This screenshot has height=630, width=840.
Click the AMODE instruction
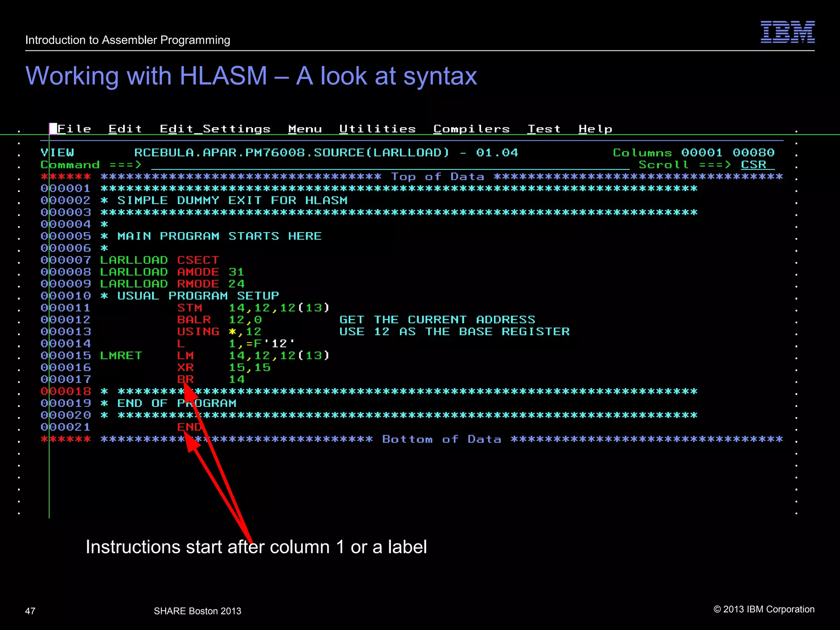198,272
